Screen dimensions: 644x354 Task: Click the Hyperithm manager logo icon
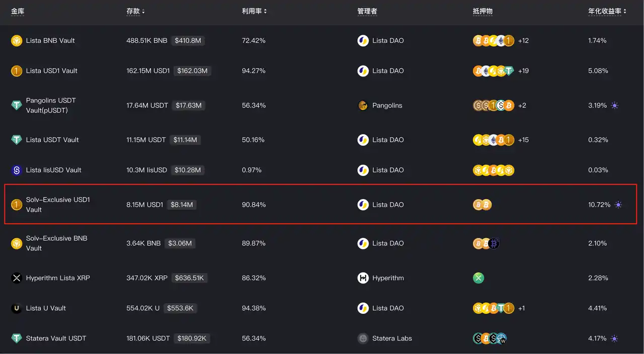[363, 278]
